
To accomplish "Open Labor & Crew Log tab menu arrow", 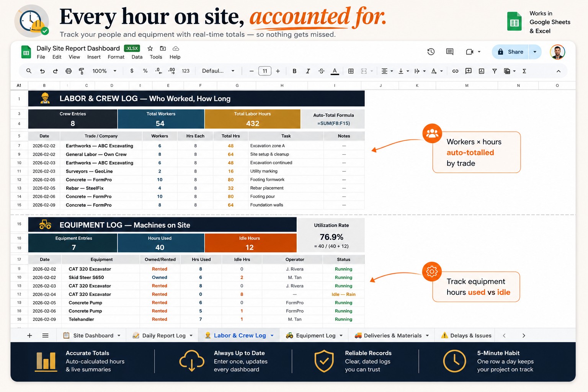I will coord(272,335).
